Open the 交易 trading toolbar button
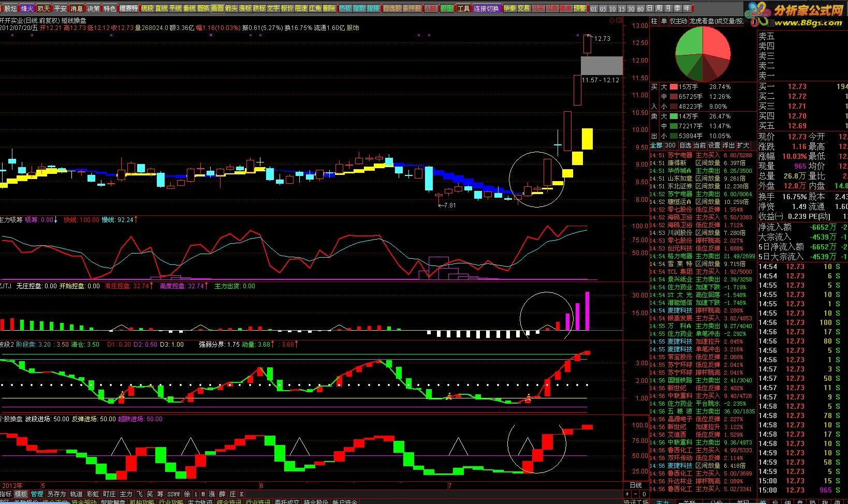Image resolution: width=848 pixels, height=504 pixels. (x=523, y=8)
